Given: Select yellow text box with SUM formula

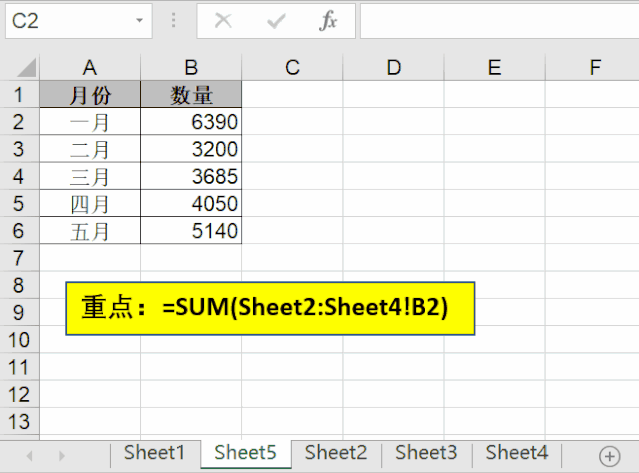Looking at the screenshot, I should point(270,308).
